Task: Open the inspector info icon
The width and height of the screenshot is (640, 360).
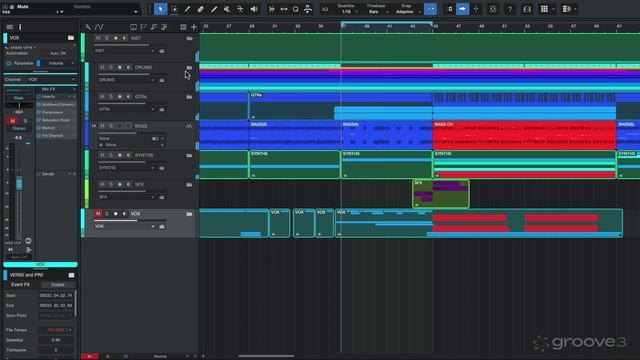Action: tap(20, 27)
